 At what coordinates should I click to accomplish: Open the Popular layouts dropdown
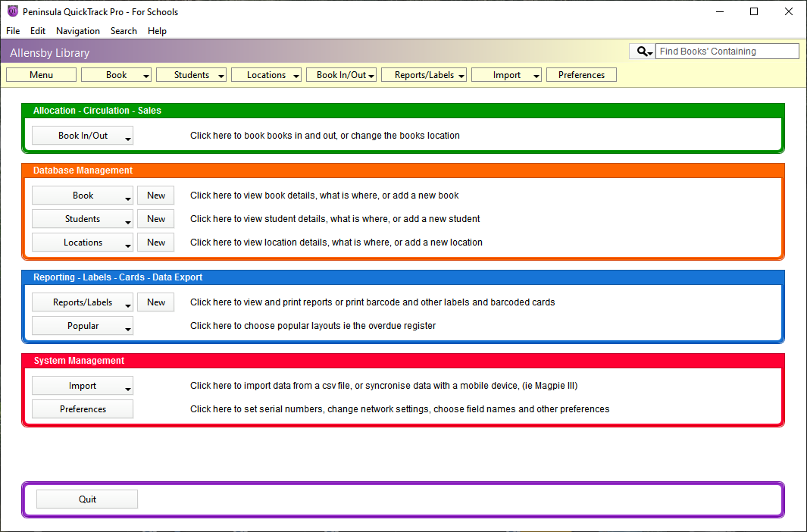pos(83,326)
